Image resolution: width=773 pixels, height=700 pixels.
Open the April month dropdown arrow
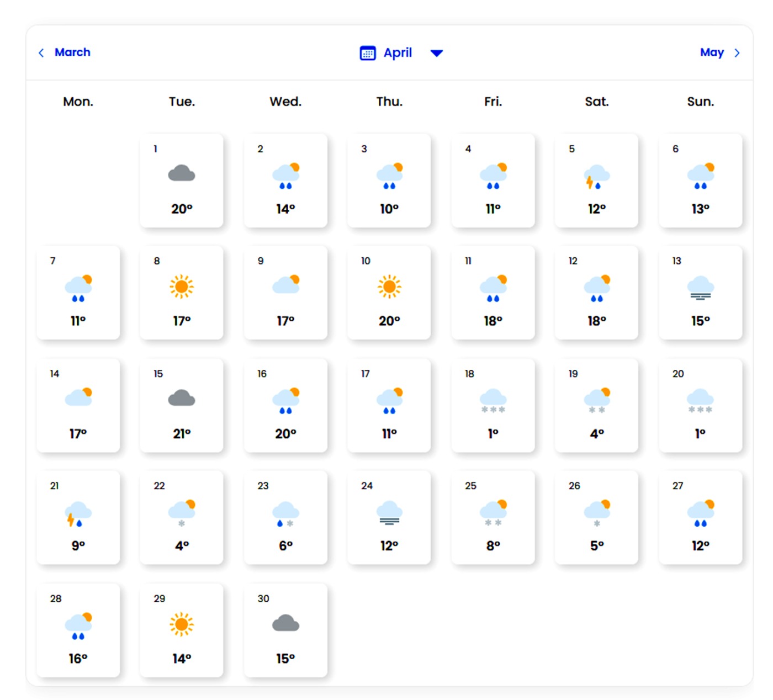coord(436,53)
